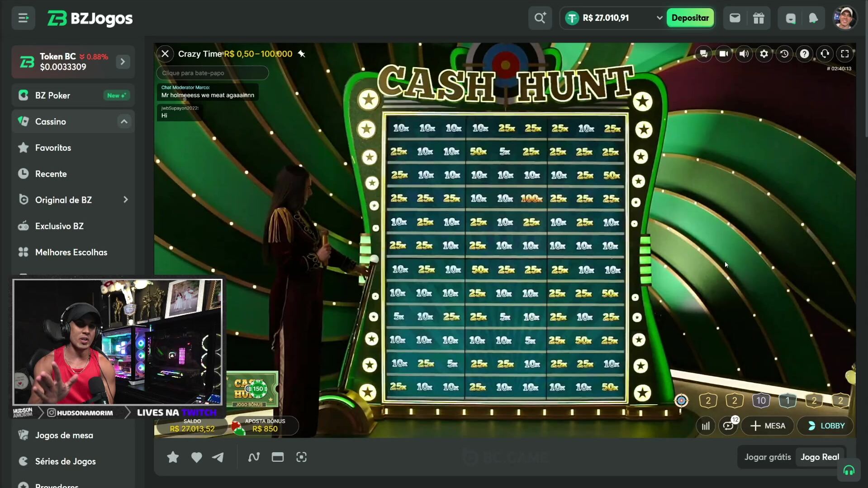Click the Depositar button
This screenshot has width=868, height=488.
point(690,18)
